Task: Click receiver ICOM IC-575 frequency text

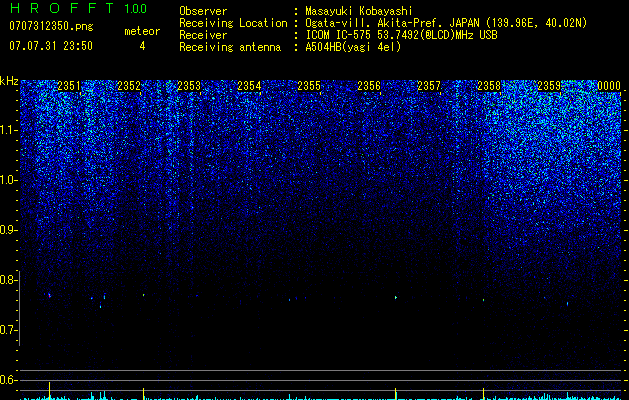Action: coord(401,35)
